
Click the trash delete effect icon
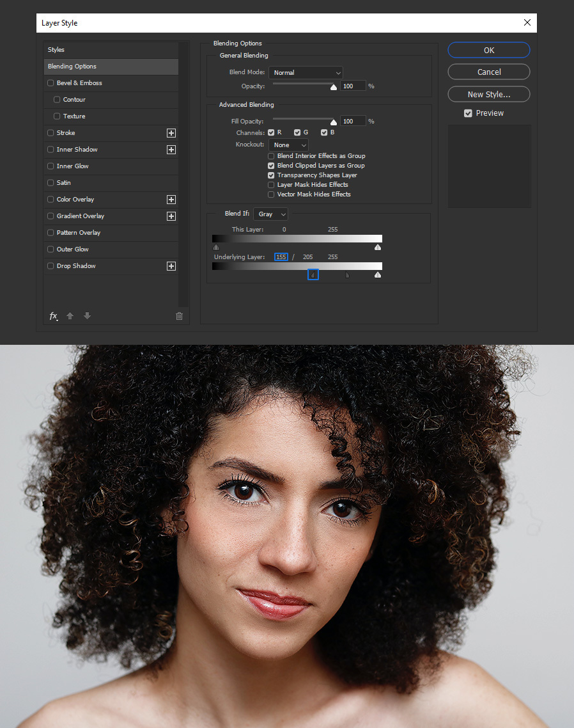[179, 316]
